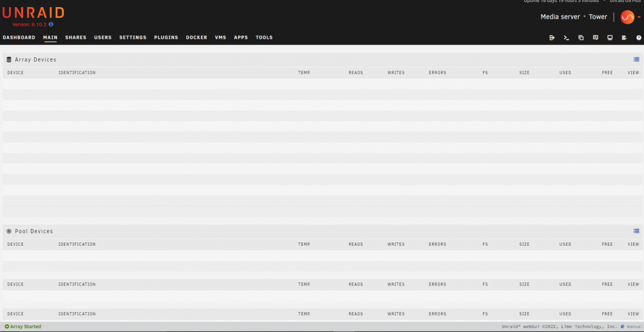Image resolution: width=644 pixels, height=332 pixels.
Task: Click the Size header in Array Devices
Action: (x=524, y=73)
